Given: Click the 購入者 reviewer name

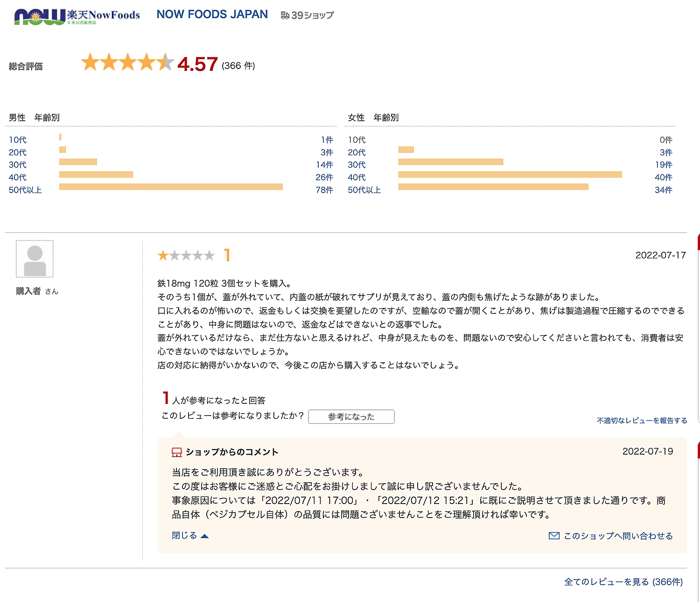Looking at the screenshot, I should (x=28, y=291).
